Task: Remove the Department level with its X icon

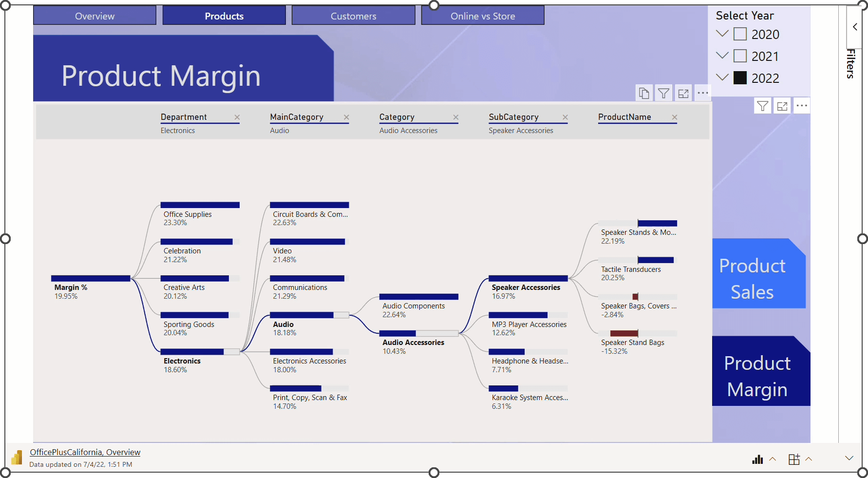Action: pyautogui.click(x=237, y=117)
